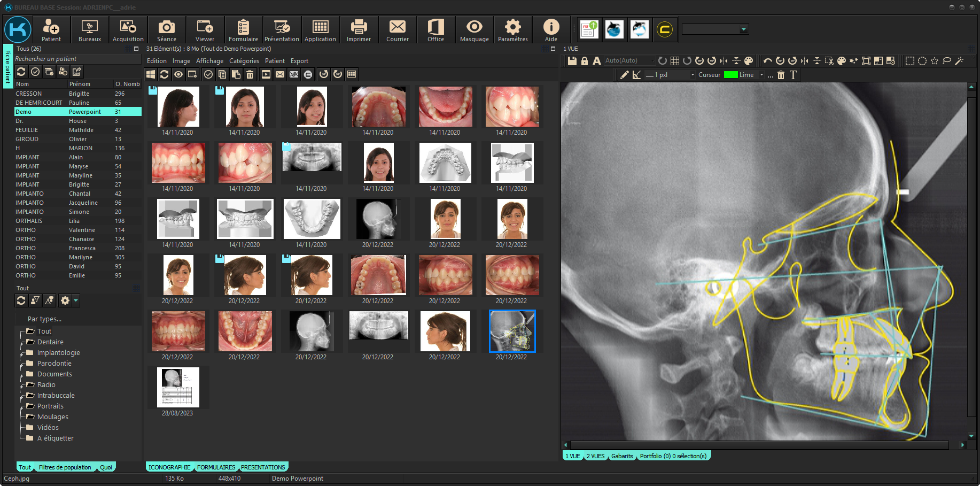
Task: Click the green Lime color swatch
Action: (x=730, y=75)
